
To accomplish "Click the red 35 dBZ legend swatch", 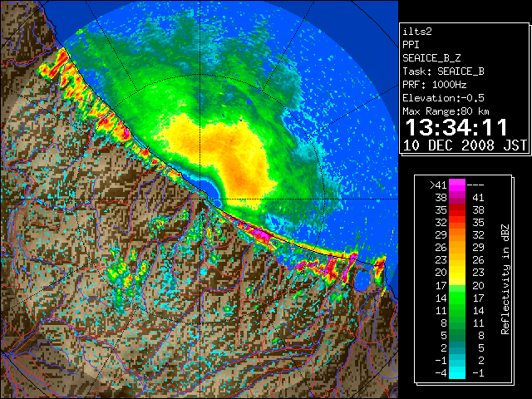I will pos(456,210).
